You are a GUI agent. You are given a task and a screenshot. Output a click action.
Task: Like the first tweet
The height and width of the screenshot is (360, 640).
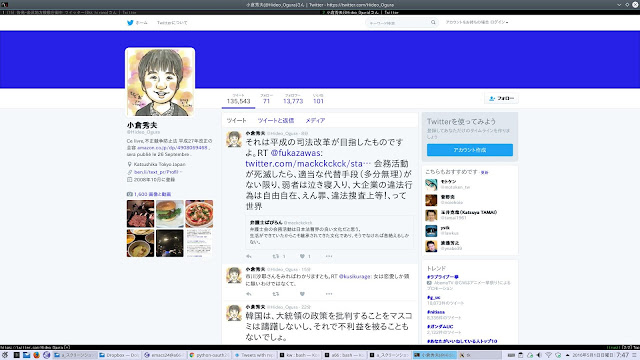pos(302,256)
